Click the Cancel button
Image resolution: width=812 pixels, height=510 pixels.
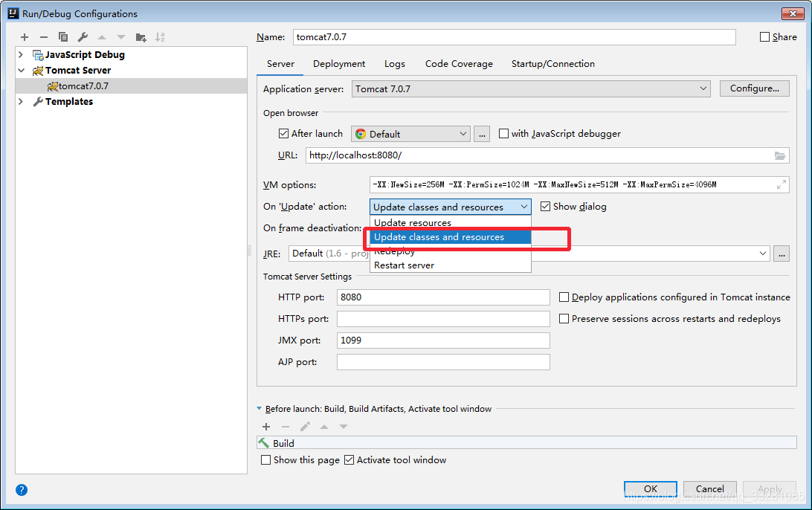click(x=710, y=488)
